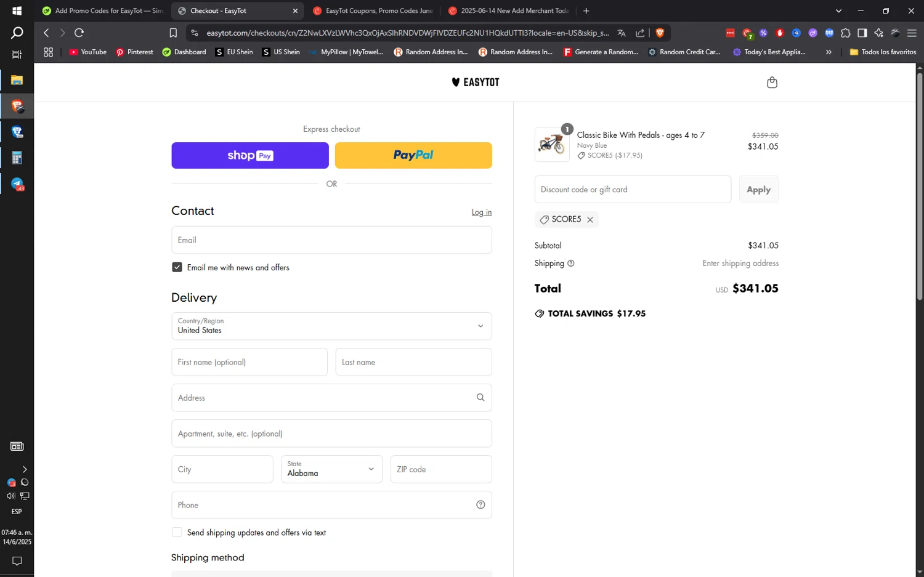
Task: Click the Email input field
Action: click(331, 240)
